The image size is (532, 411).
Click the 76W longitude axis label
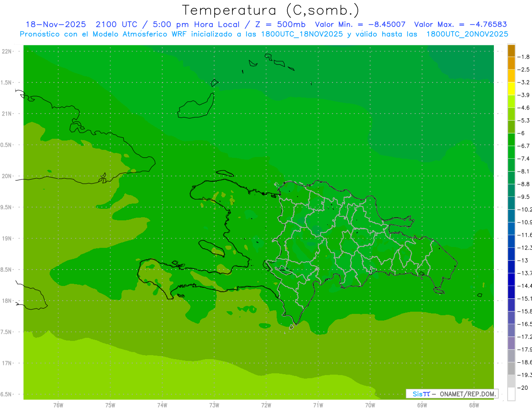point(58,405)
